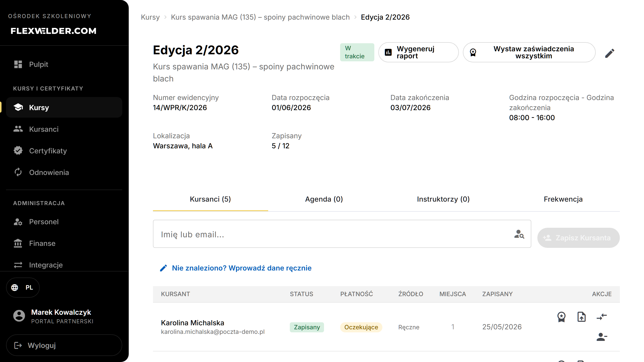Image resolution: width=644 pixels, height=362 pixels.
Task: Click the globe language icon
Action: (x=15, y=287)
